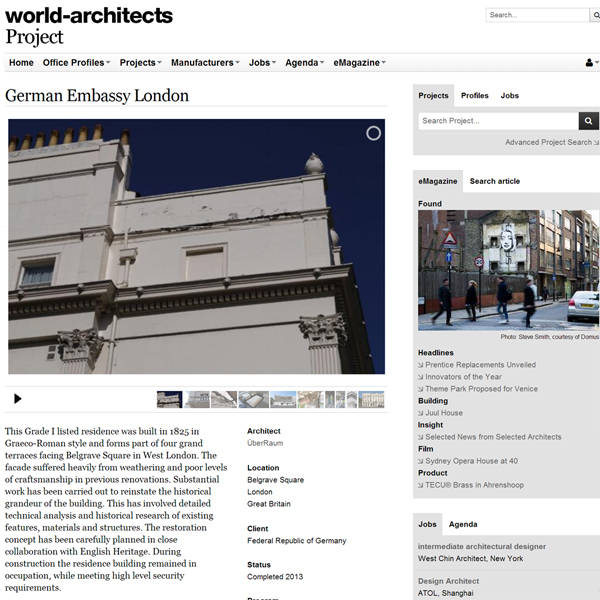Open the Home menu item
The width and height of the screenshot is (600, 600).
click(x=21, y=63)
